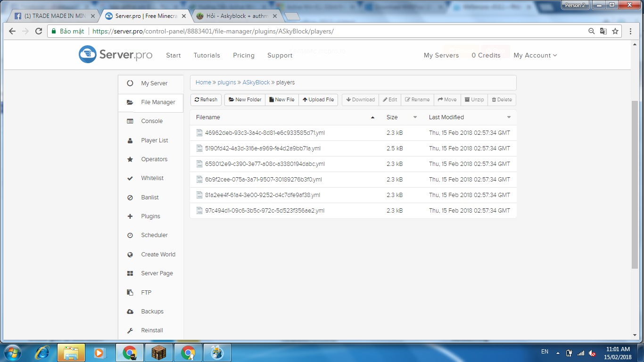
Task: Click the New Folder button
Action: coord(245,99)
